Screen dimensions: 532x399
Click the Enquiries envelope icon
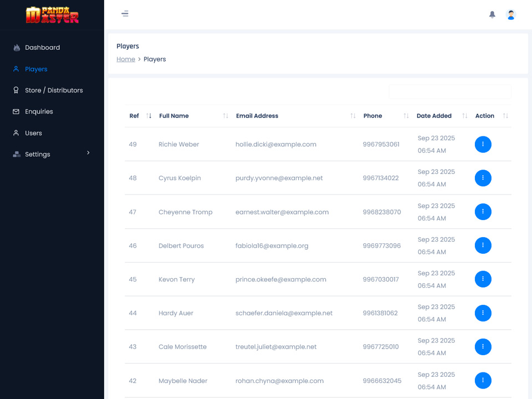[16, 111]
